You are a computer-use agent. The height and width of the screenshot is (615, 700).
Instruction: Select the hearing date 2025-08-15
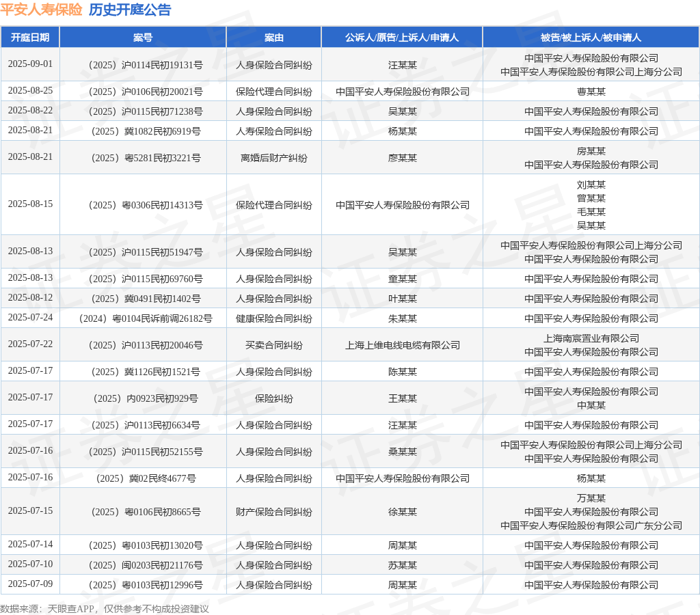point(30,204)
